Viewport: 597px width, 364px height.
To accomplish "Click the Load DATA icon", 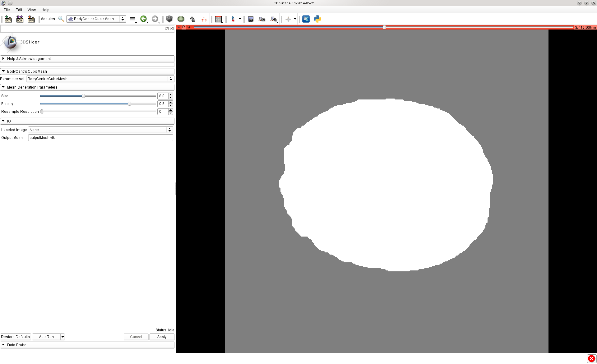I will (x=8, y=19).
